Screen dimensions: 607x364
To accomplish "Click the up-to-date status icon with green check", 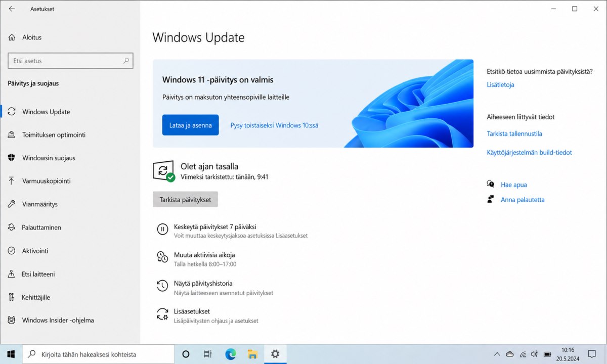I will pos(164,171).
